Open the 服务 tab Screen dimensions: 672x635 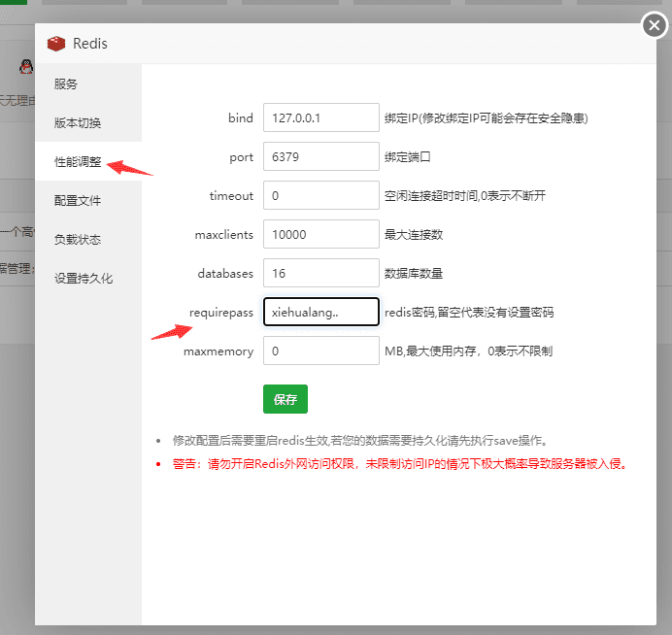point(66,84)
